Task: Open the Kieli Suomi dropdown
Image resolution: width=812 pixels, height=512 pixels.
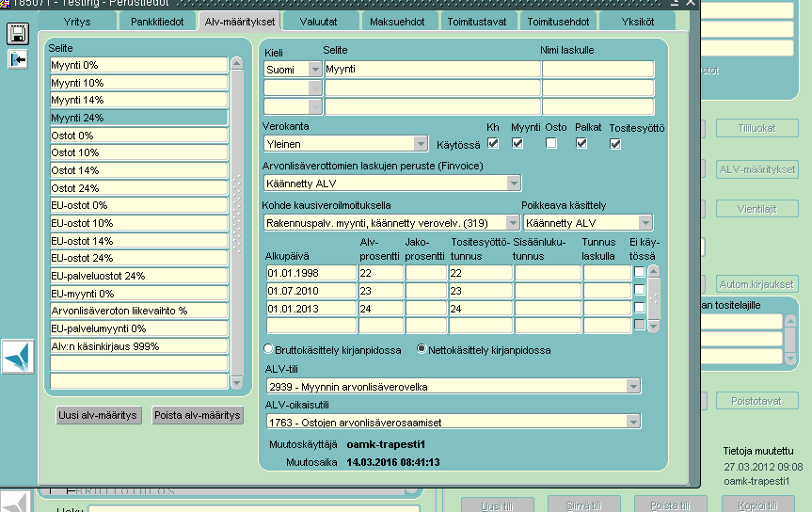Action: click(315, 70)
